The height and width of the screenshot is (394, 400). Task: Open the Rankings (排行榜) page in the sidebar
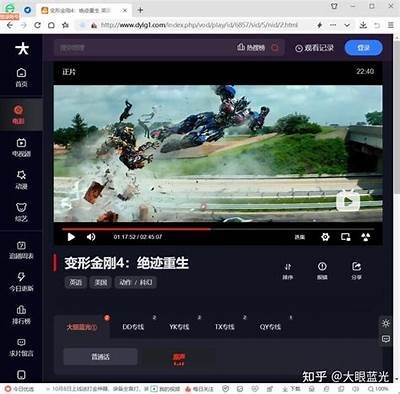click(x=21, y=315)
